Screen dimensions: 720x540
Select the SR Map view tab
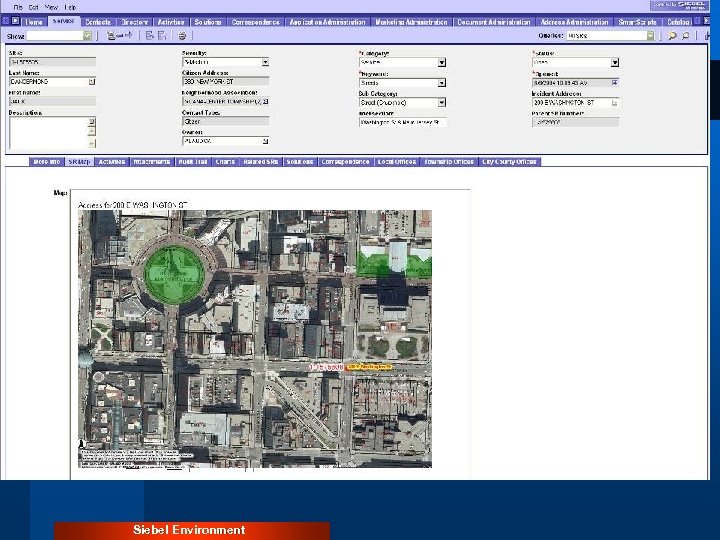click(79, 162)
